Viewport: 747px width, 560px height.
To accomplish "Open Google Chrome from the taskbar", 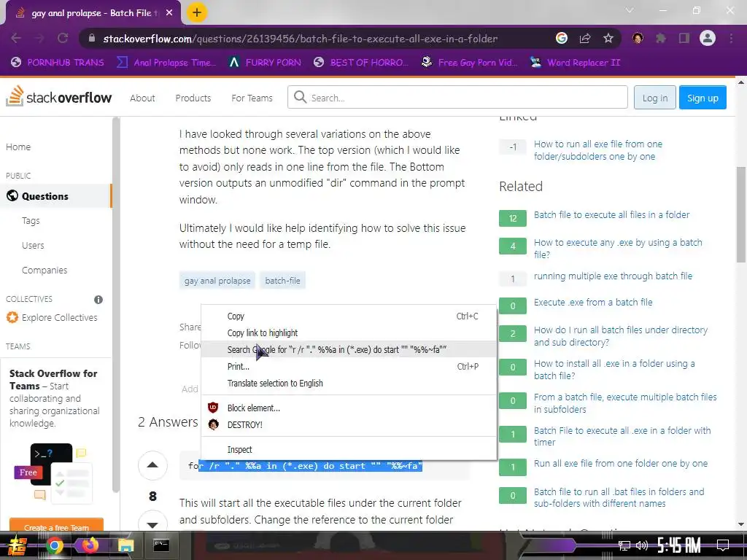I will pos(54,545).
